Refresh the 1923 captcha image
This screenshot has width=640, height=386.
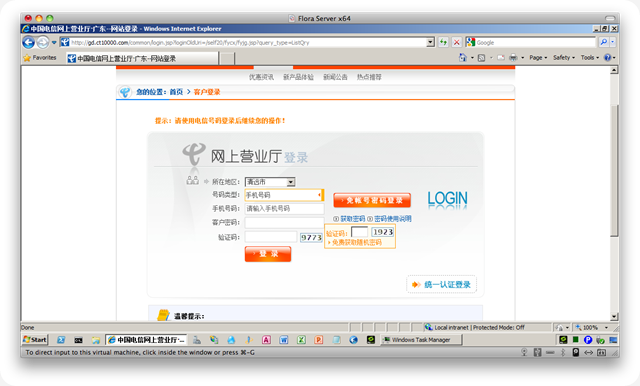coord(383,232)
